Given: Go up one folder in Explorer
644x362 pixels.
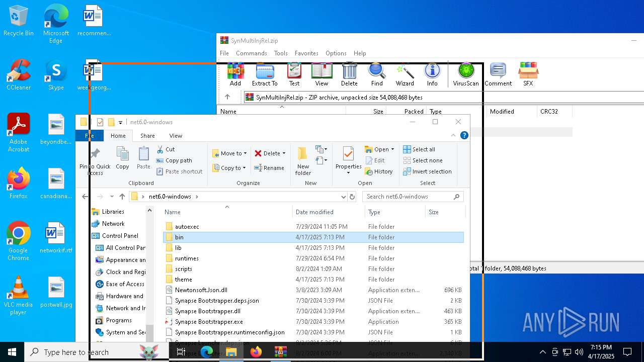Looking at the screenshot, I should click(x=122, y=197).
